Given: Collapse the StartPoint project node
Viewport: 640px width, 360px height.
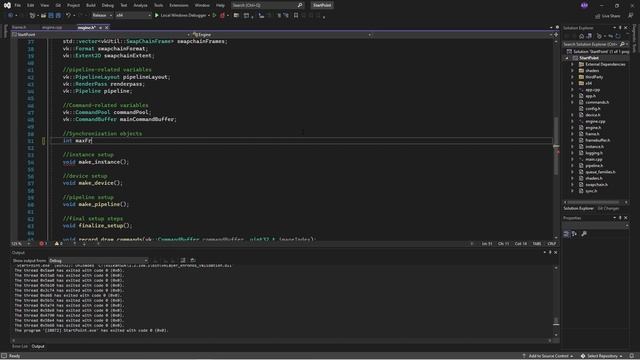Looking at the screenshot, I should pyautogui.click(x=567, y=58).
